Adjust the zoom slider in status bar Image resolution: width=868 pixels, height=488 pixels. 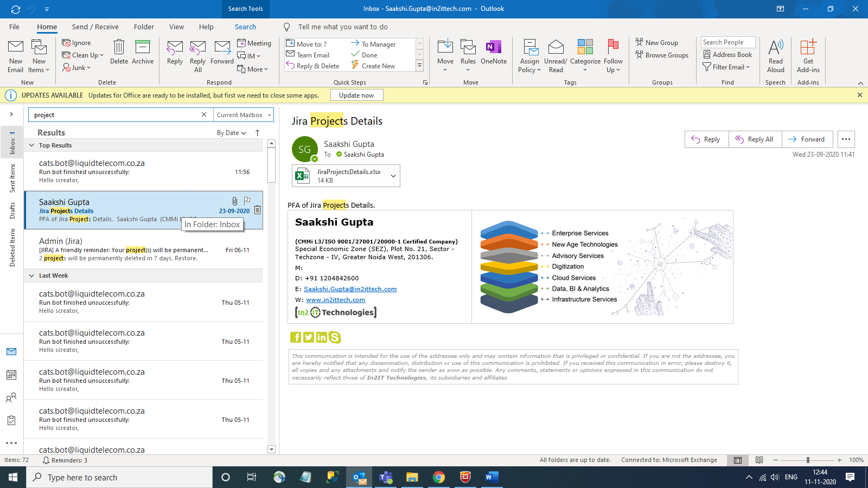tap(808, 460)
